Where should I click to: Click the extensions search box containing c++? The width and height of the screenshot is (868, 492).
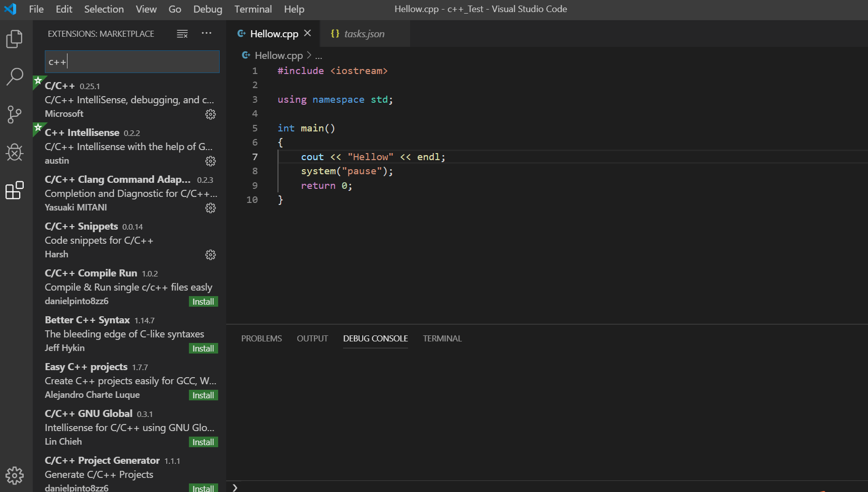tap(132, 61)
